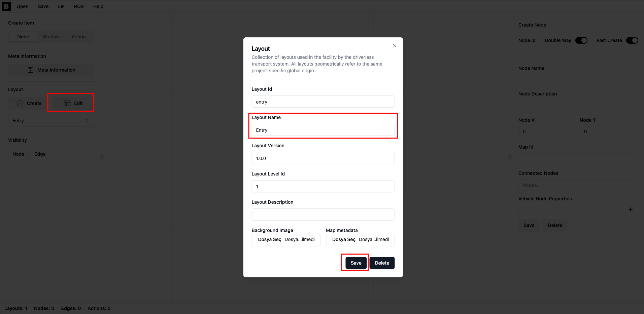644x314 pixels.
Task: Delete the layout in the dialog
Action: pyautogui.click(x=382, y=263)
